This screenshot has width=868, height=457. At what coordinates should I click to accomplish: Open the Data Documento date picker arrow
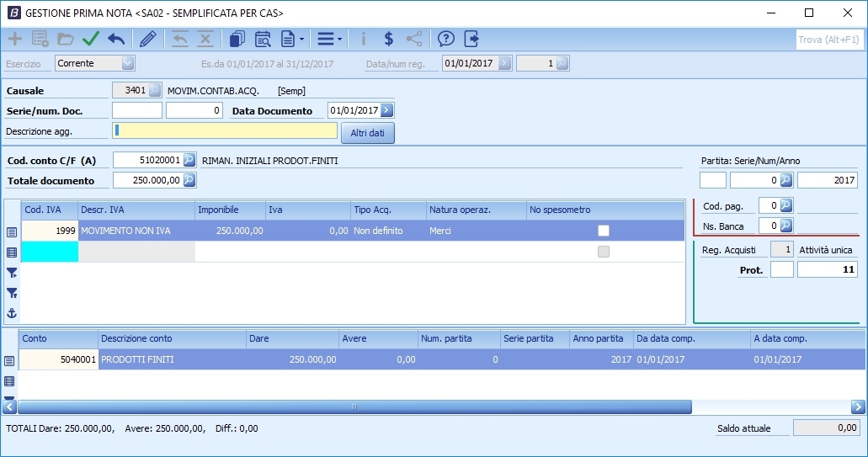click(x=387, y=110)
